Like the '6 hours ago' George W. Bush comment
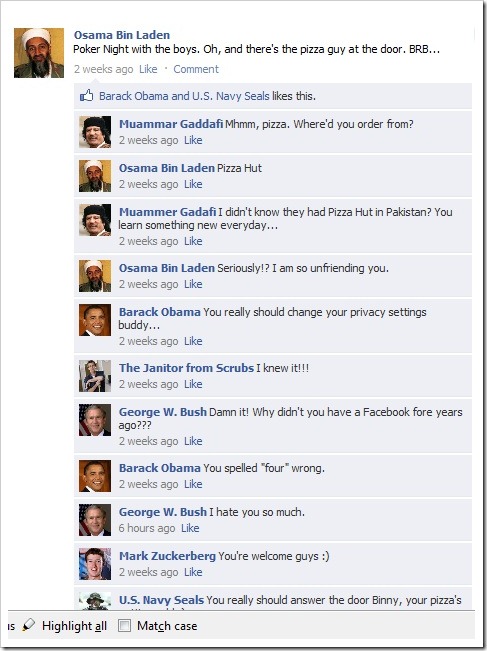Viewport: 487px width, 651px height. (x=190, y=528)
